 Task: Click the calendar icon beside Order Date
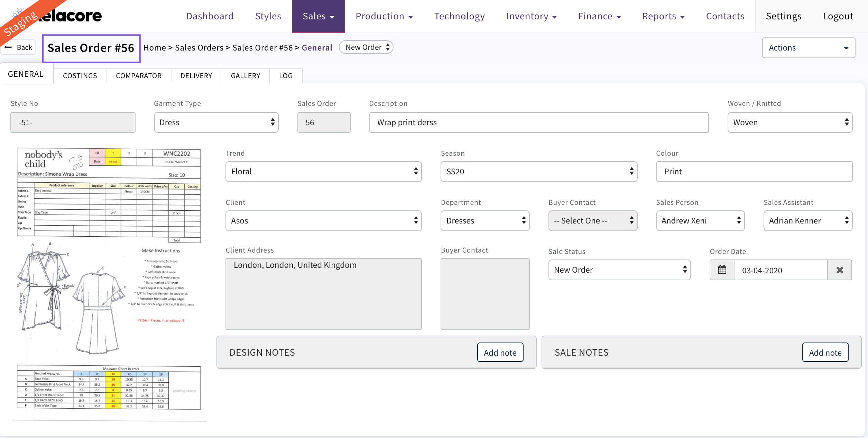(722, 270)
